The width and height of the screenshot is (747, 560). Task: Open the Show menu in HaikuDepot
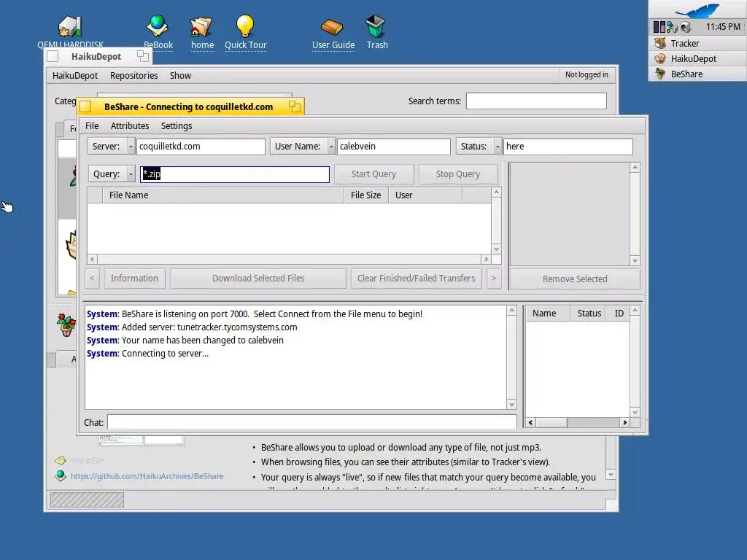pos(180,75)
